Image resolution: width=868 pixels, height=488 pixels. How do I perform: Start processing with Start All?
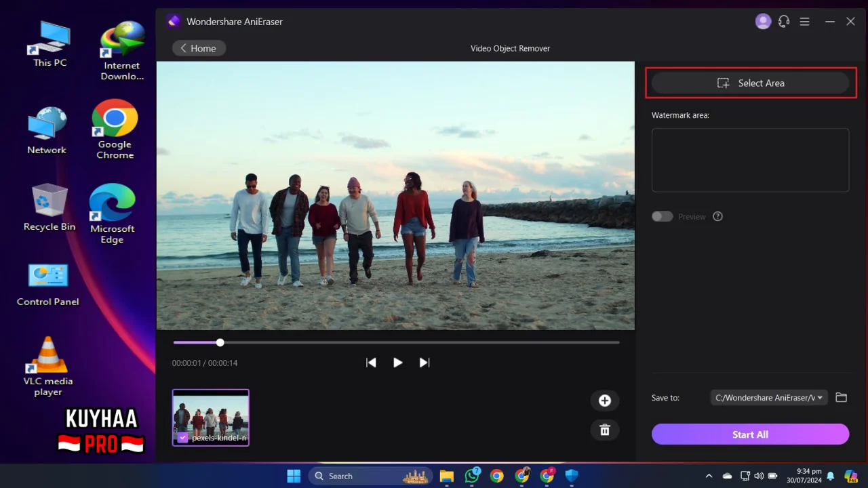[x=750, y=434]
